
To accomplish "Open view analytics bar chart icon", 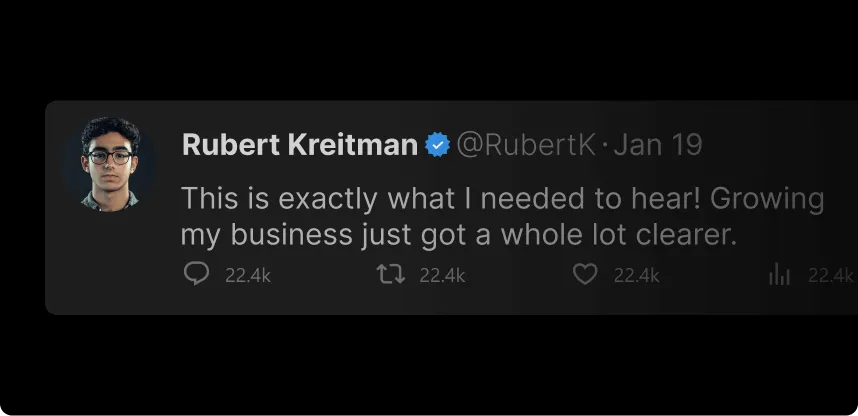I will [779, 274].
